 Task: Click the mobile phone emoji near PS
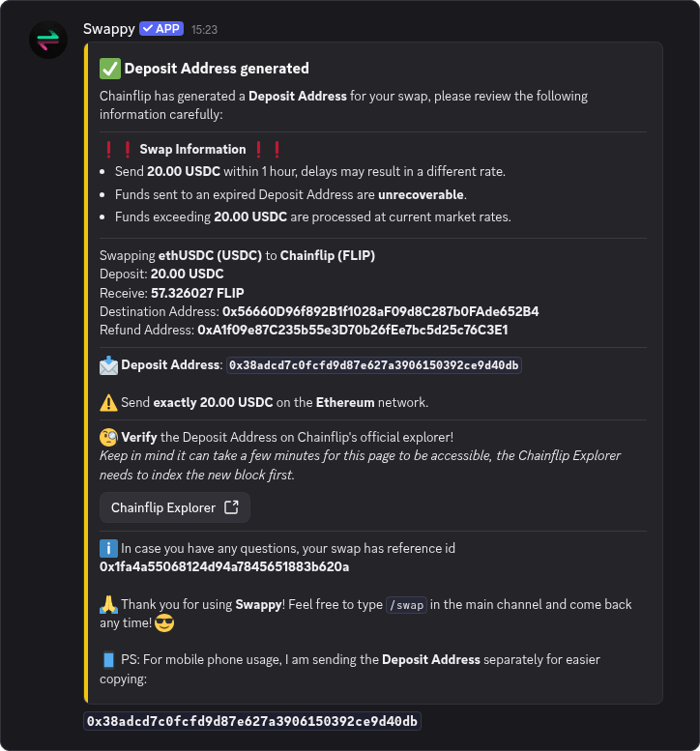(x=108, y=660)
